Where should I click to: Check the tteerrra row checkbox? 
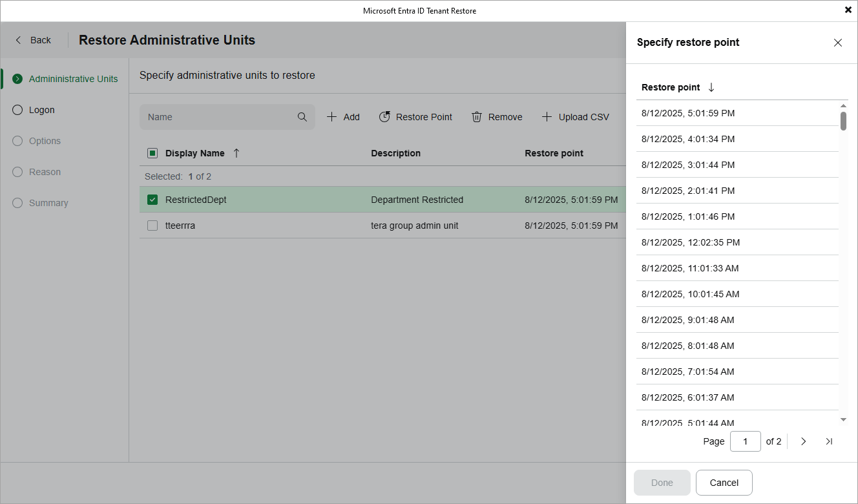[152, 226]
